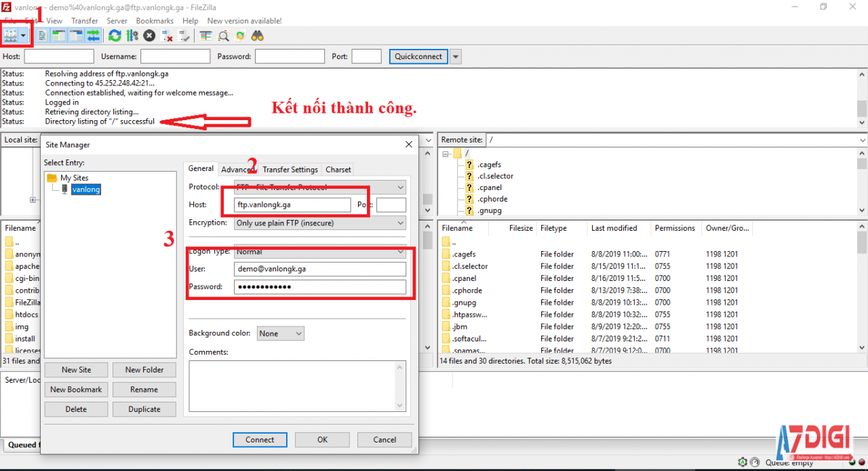Toggle the local directory tree icon
Screen dimensions: 868x471
tap(59, 35)
